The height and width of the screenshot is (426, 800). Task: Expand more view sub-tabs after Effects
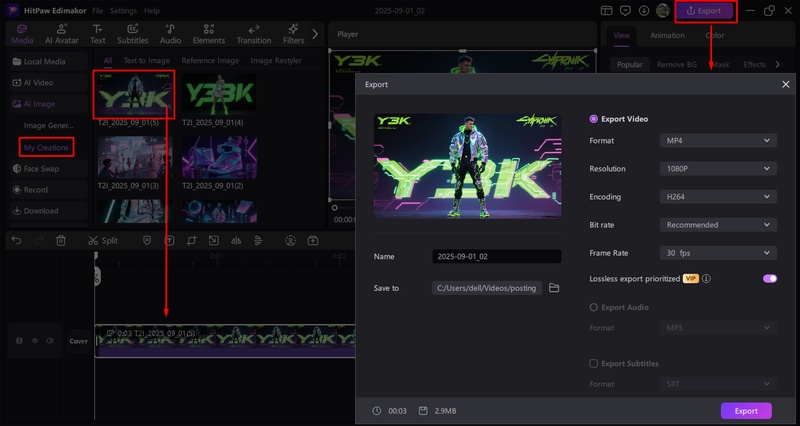[777, 64]
